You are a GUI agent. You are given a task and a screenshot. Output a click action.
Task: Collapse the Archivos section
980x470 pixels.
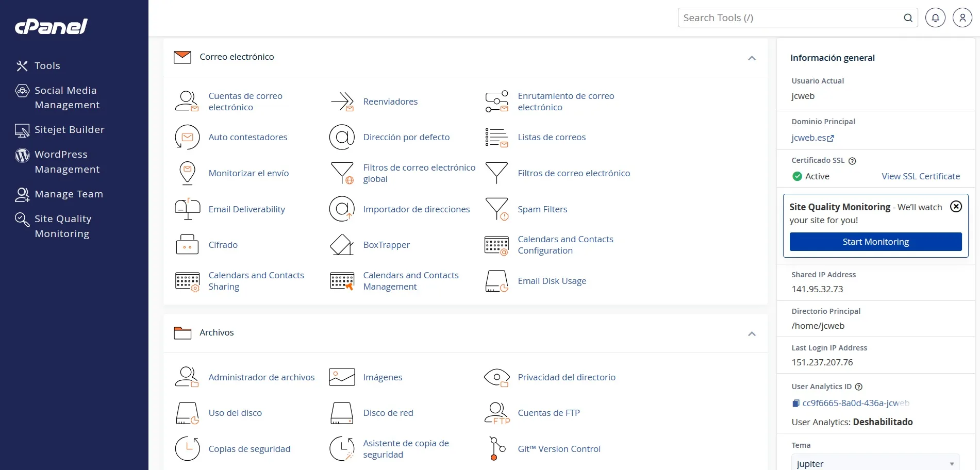pos(752,333)
